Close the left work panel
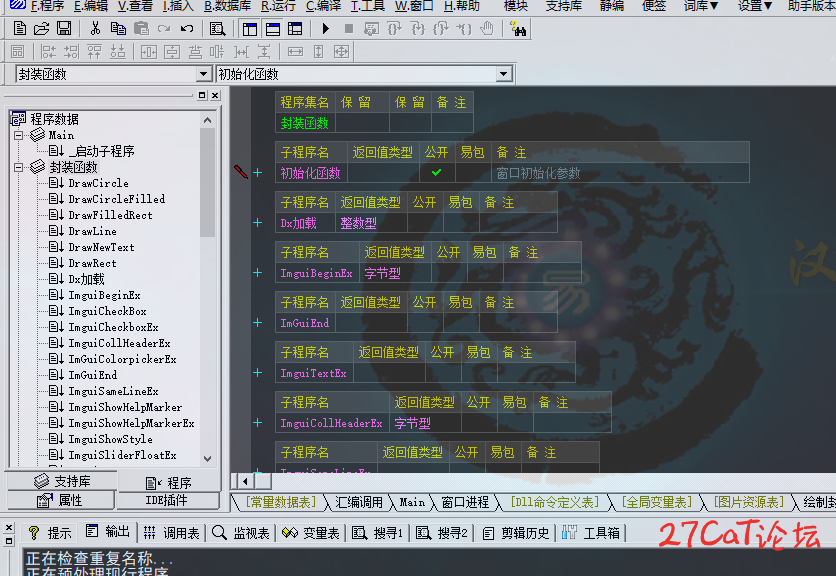 [215, 95]
